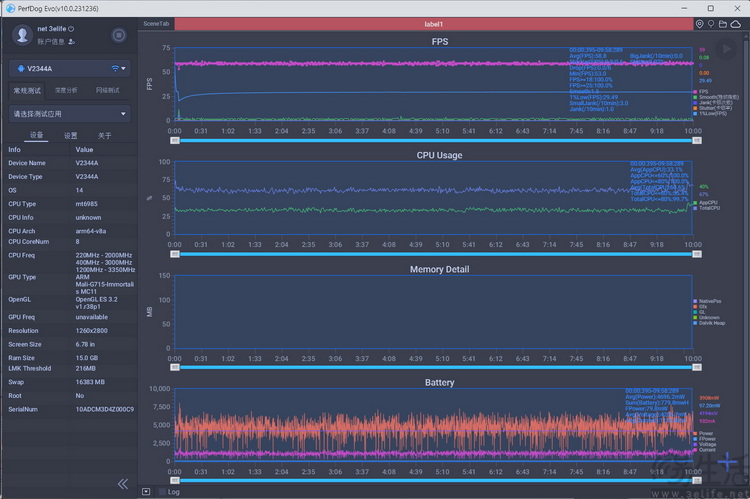Click the Android icon beside V2344A
The height and width of the screenshot is (499, 750).
pyautogui.click(x=21, y=68)
